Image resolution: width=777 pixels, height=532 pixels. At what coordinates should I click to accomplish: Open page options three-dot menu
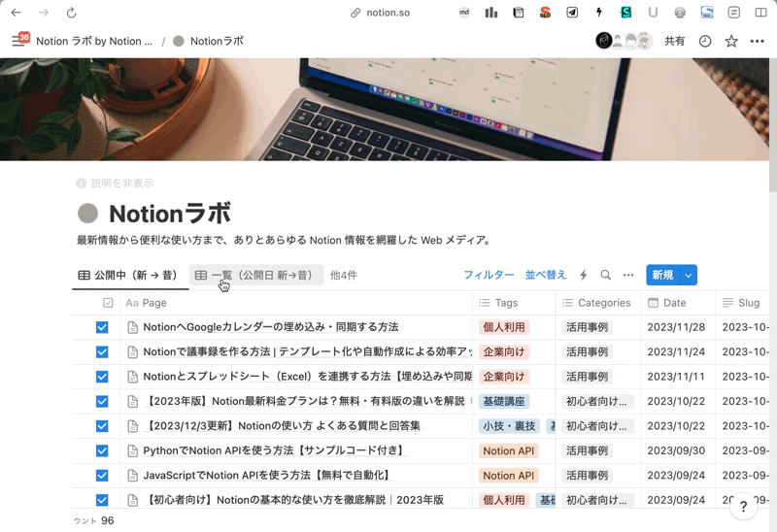(758, 41)
